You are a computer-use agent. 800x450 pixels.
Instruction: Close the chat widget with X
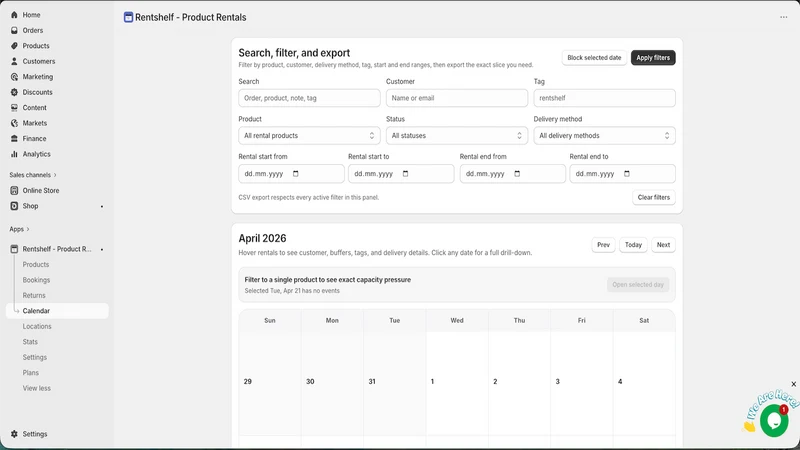tap(793, 384)
